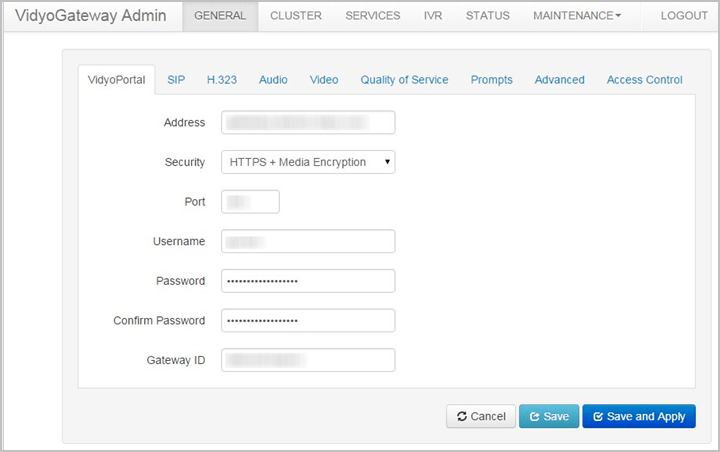
Task: Click the VidyoGateway Admin title
Action: [90, 16]
